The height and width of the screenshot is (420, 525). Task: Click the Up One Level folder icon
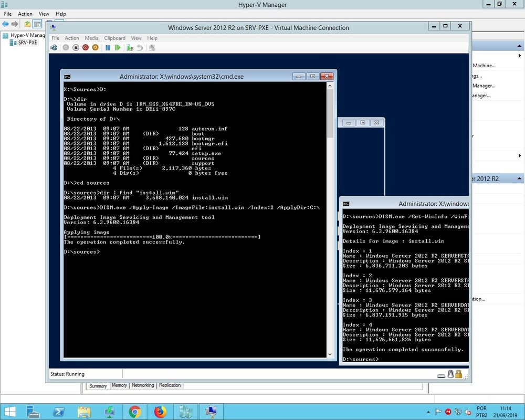click(x=27, y=24)
